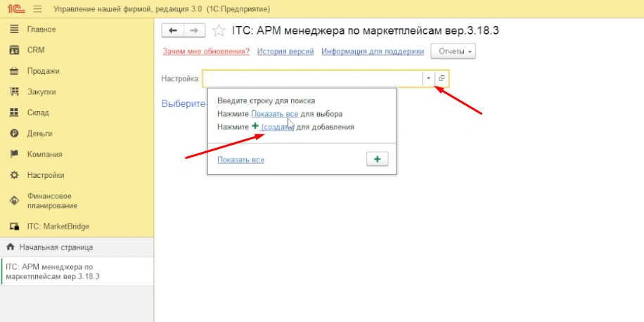Image resolution: width=644 pixels, height=322 pixels.
Task: Click the Склад grid icon
Action: click(x=14, y=112)
